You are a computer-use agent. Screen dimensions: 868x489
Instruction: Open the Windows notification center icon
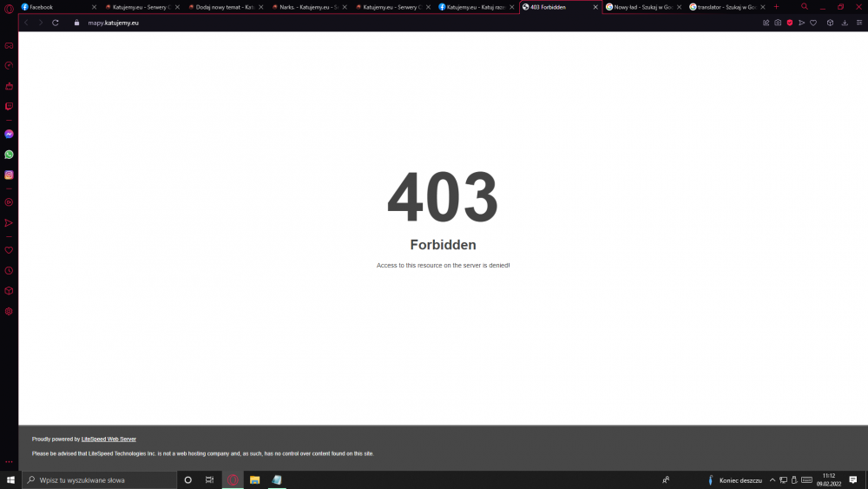tap(853, 480)
